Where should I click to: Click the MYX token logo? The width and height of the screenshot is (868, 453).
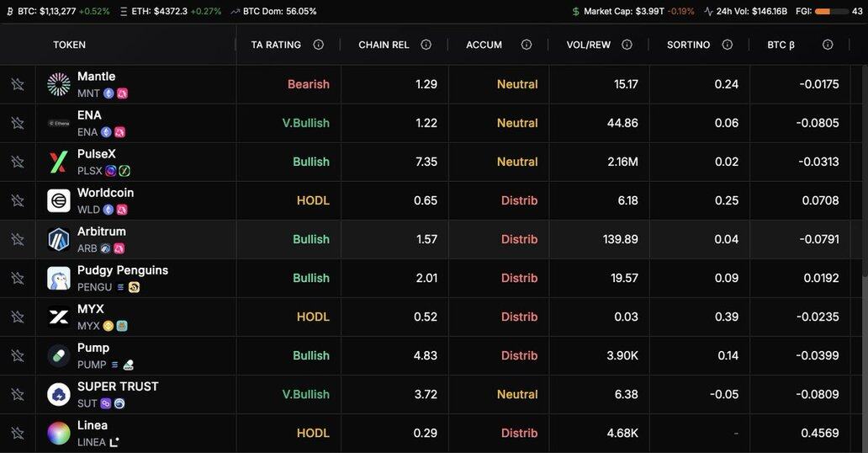(59, 317)
